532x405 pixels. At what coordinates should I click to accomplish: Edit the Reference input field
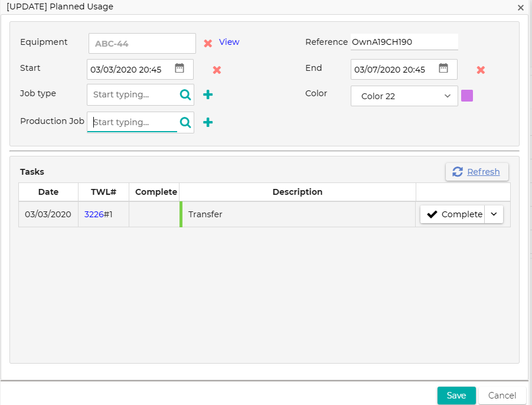[404, 41]
